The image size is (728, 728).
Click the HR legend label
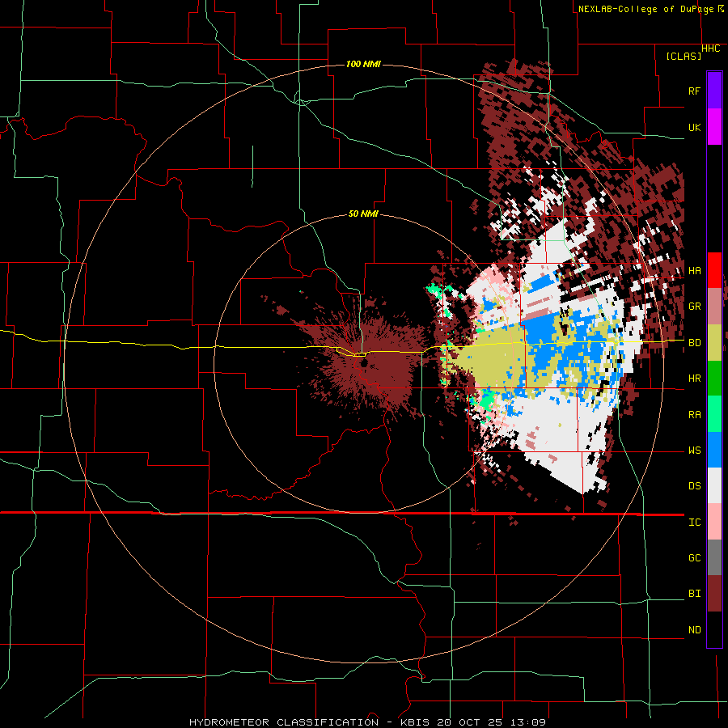tap(694, 379)
